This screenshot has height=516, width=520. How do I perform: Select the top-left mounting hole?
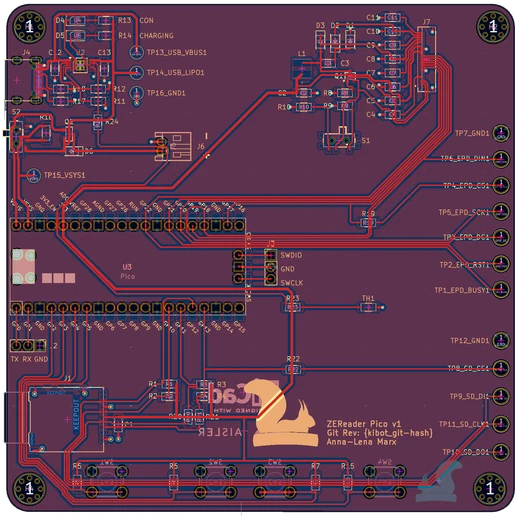[29, 26]
